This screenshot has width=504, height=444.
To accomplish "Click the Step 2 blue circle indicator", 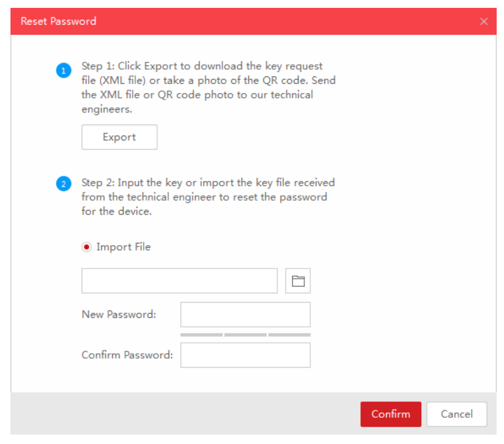I will [x=63, y=184].
